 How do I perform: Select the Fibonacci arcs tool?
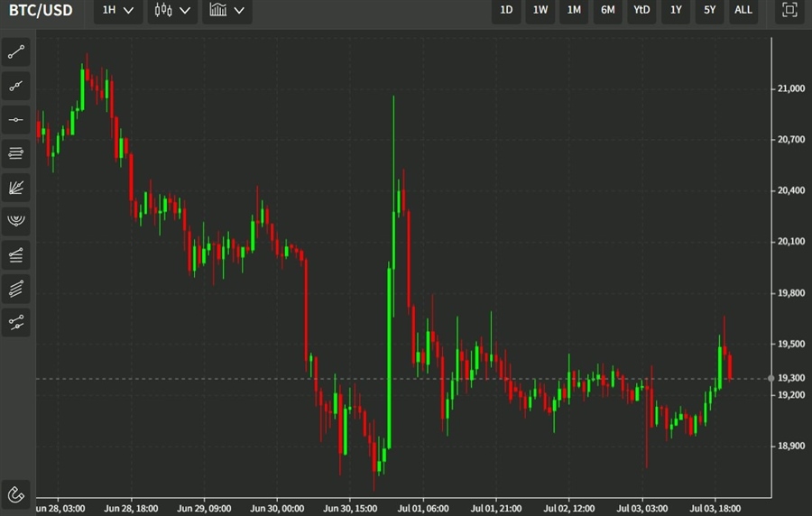click(16, 221)
